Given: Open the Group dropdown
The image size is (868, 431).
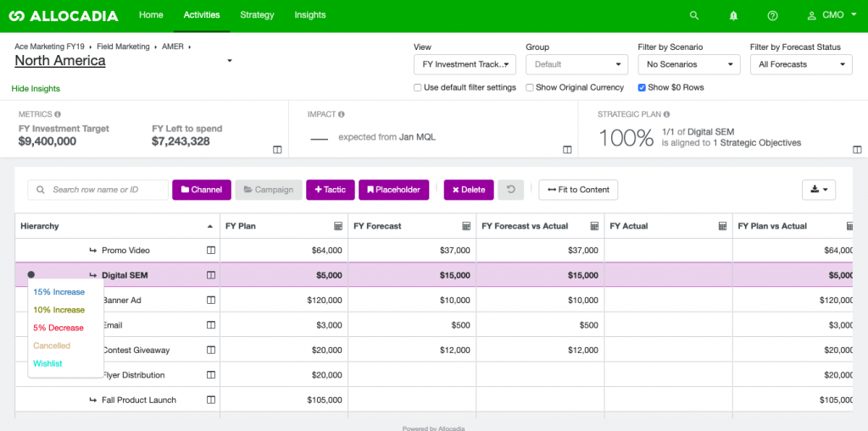Looking at the screenshot, I should coord(576,64).
